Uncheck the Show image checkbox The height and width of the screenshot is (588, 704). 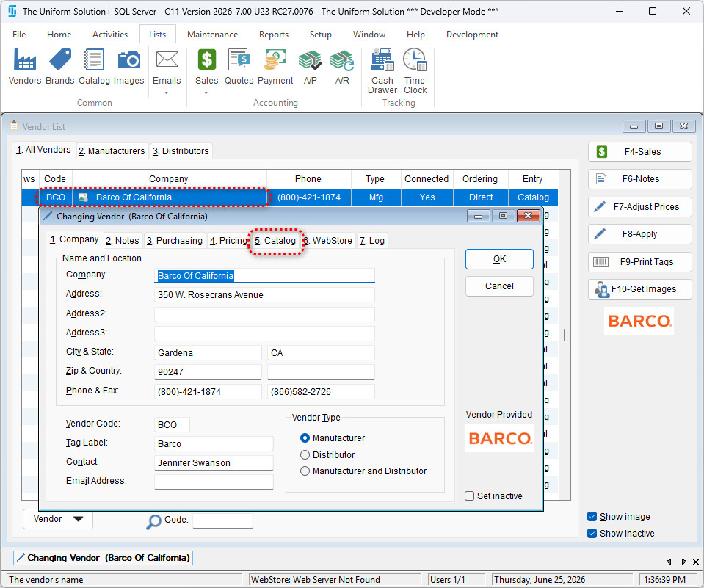[592, 517]
